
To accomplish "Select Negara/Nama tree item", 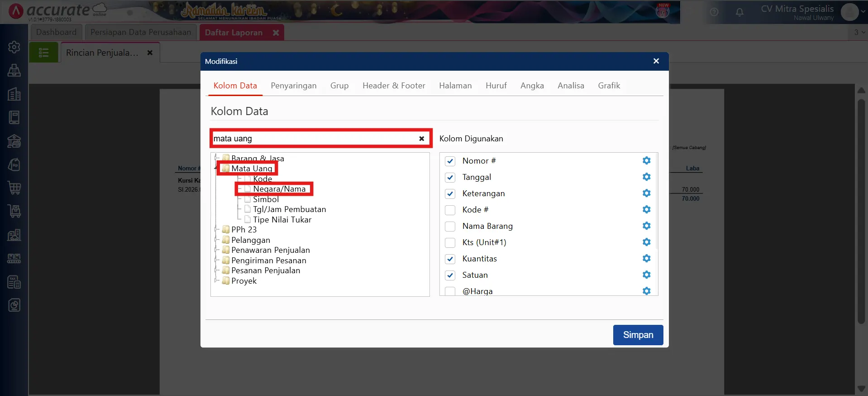I will click(279, 189).
